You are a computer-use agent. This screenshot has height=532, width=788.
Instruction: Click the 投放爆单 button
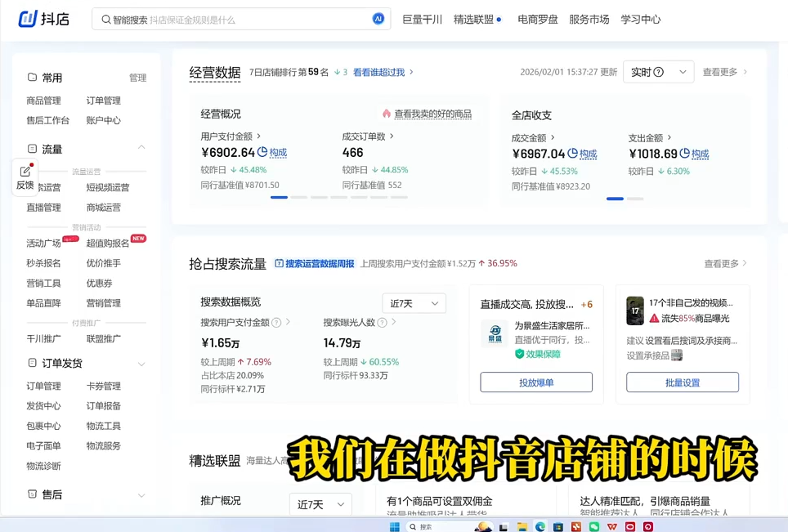pos(535,382)
